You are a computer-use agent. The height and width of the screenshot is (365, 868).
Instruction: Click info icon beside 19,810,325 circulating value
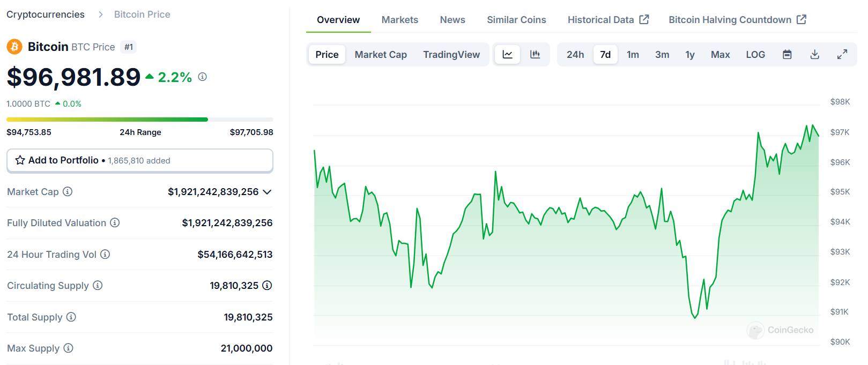tap(267, 285)
